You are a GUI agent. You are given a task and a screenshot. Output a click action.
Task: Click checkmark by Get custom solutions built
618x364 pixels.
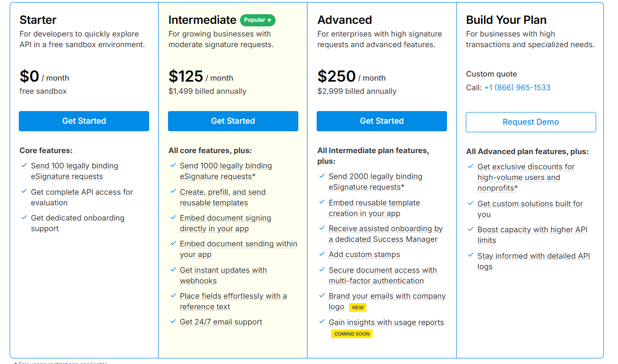click(x=470, y=203)
